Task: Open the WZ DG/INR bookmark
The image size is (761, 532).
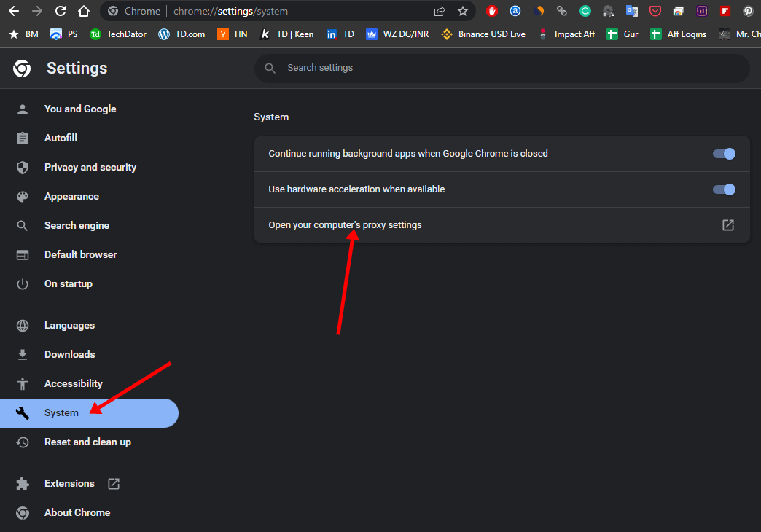Action: [x=397, y=34]
